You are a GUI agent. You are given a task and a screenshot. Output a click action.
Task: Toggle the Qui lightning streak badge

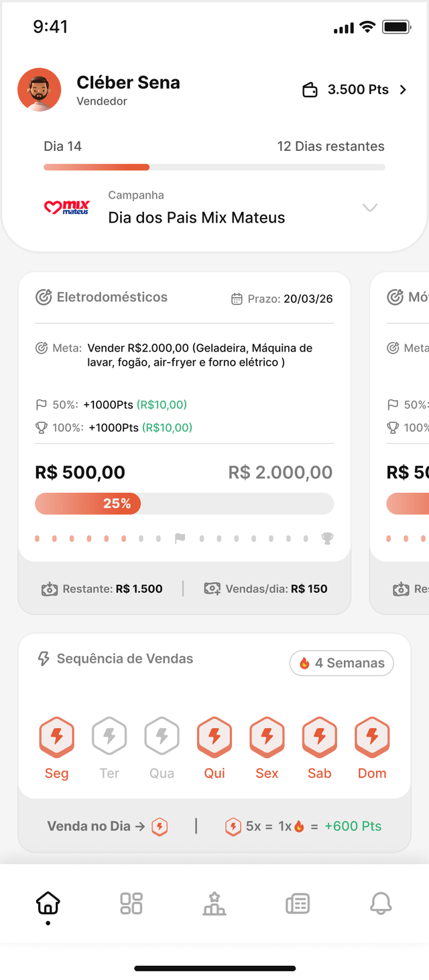214,736
